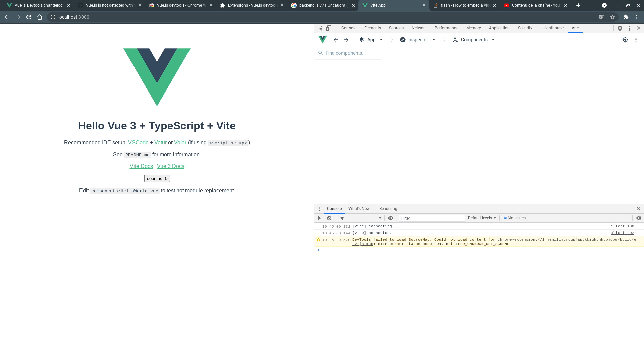The image size is (644, 362).
Task: Open console settings gear
Action: (639, 218)
